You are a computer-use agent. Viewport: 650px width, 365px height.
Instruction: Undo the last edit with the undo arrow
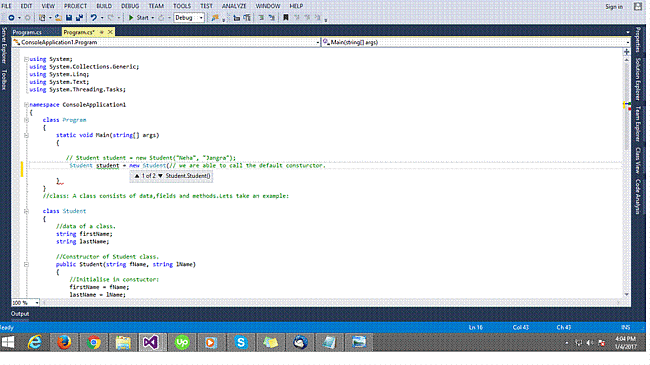click(x=94, y=18)
